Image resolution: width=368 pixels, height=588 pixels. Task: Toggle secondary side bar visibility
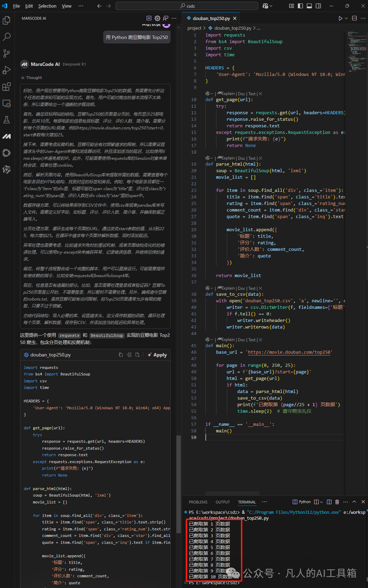[318, 6]
